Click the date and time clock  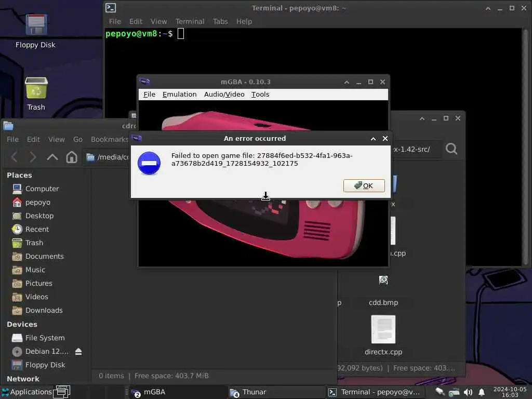(510, 392)
